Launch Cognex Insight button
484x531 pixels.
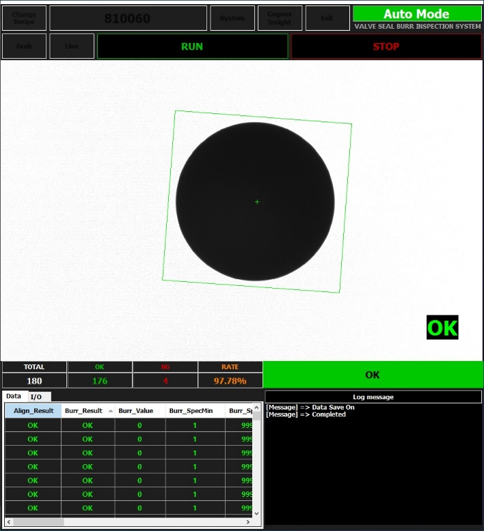[x=280, y=18]
